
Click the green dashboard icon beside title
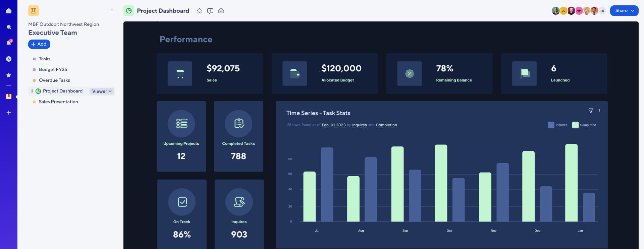point(129,11)
